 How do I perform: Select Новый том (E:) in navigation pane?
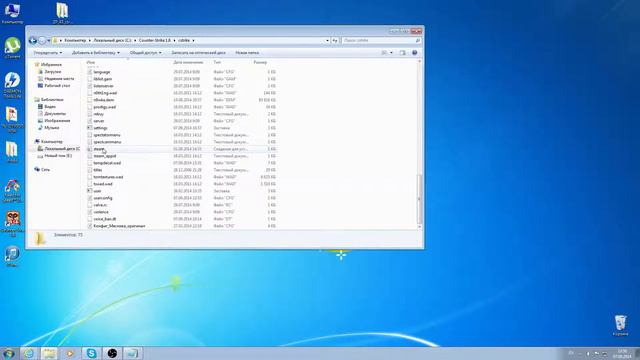(58, 156)
